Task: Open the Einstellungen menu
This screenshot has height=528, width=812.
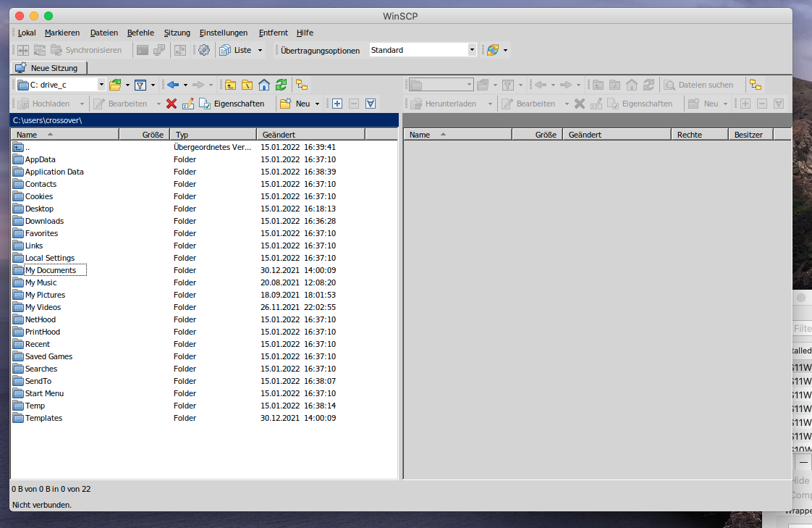Action: click(224, 33)
